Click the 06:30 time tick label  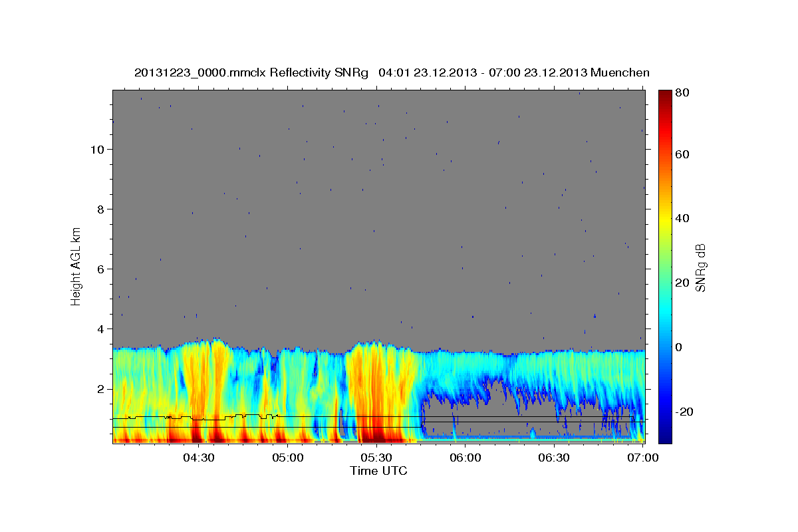[x=554, y=458]
